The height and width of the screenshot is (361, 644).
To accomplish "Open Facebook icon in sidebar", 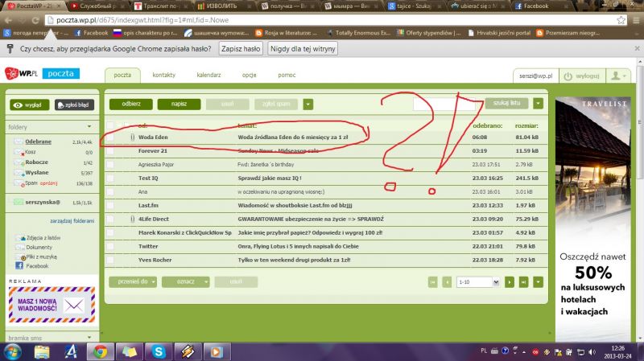I will pos(19,266).
